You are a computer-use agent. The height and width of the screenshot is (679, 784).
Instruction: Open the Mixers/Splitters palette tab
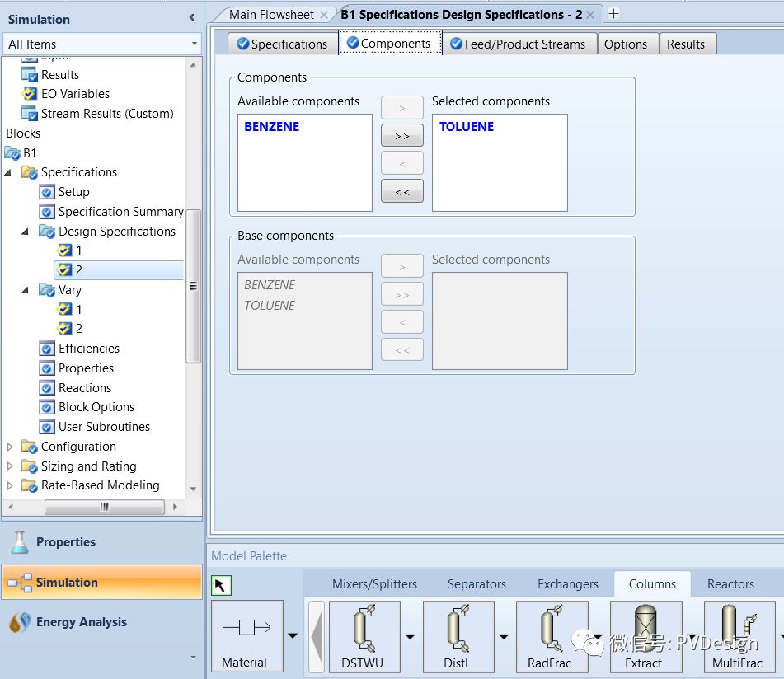pyautogui.click(x=374, y=584)
